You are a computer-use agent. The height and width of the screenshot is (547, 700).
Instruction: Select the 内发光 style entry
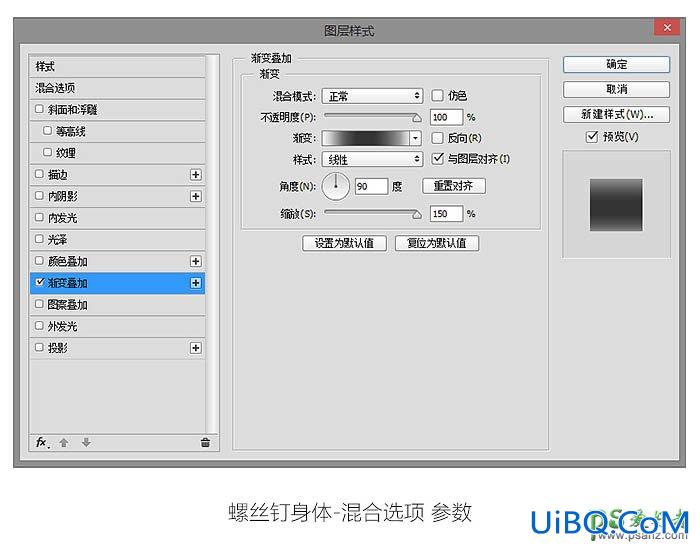point(117,218)
